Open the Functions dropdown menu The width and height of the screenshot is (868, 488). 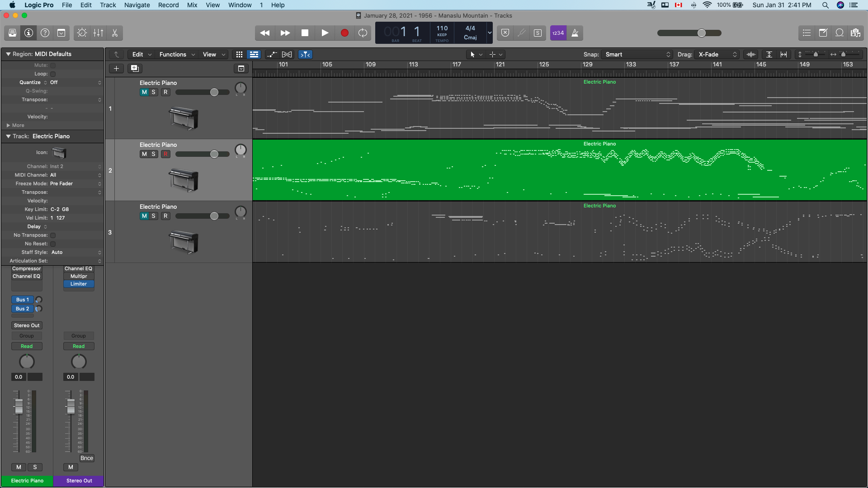(x=177, y=55)
